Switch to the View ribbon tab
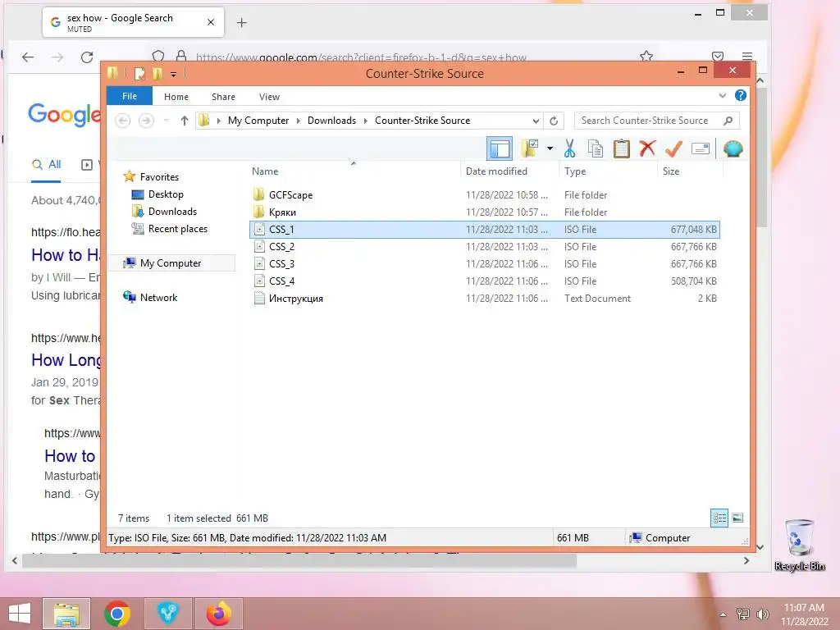840x630 pixels. (269, 97)
